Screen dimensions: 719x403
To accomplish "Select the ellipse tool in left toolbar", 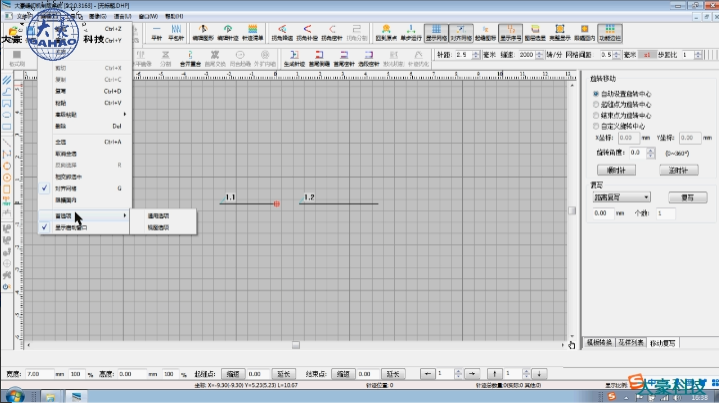I will coord(8,113).
